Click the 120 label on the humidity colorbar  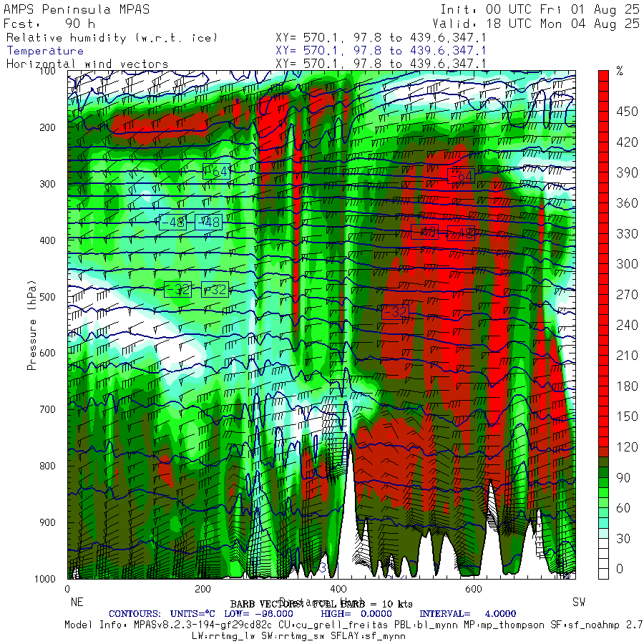click(x=627, y=447)
